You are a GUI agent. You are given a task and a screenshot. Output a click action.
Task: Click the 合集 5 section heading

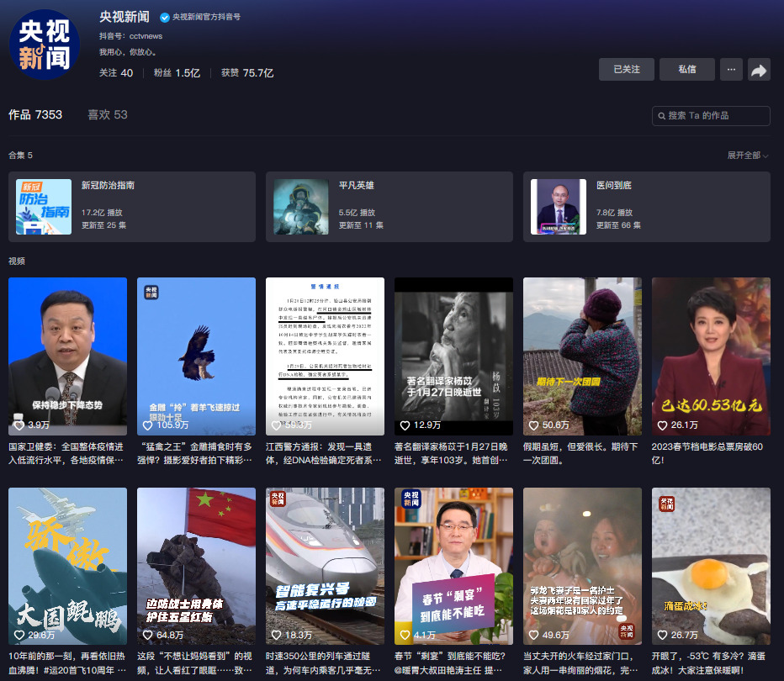(20, 156)
